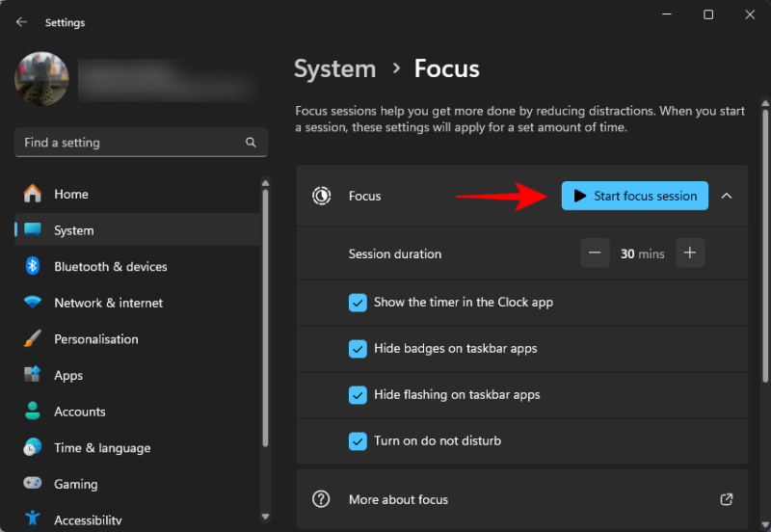
Task: Go to Accounts settings
Action: (138, 412)
